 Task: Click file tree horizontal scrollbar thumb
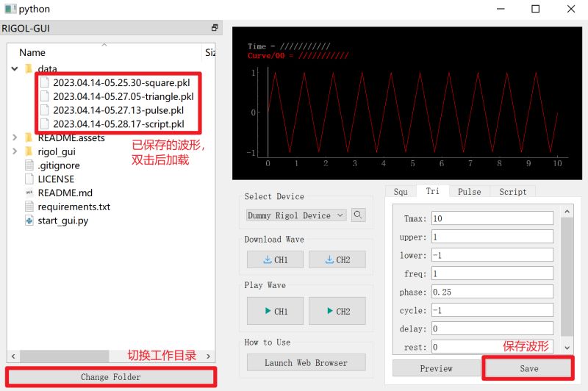pos(64,356)
